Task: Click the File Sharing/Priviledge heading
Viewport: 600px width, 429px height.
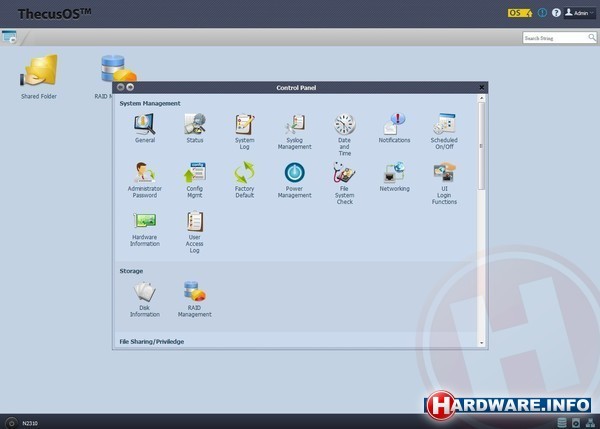Action: pos(152,341)
